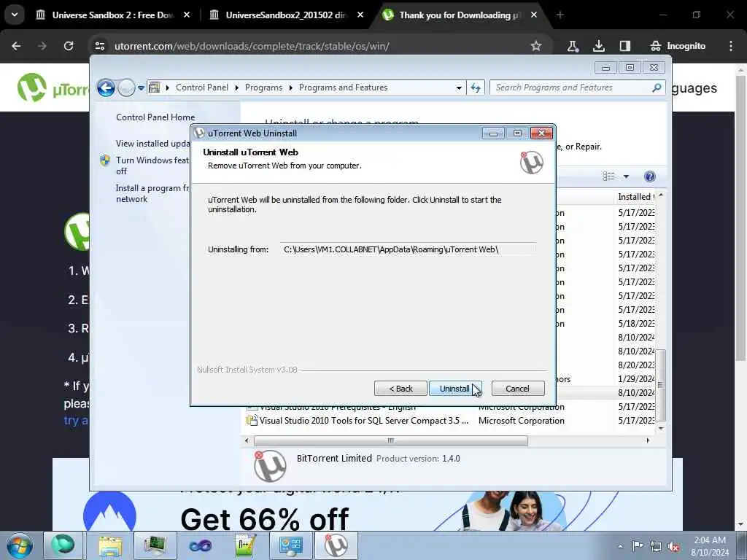Open Windows Explorer from taskbar
747x560 pixels.
[111, 545]
